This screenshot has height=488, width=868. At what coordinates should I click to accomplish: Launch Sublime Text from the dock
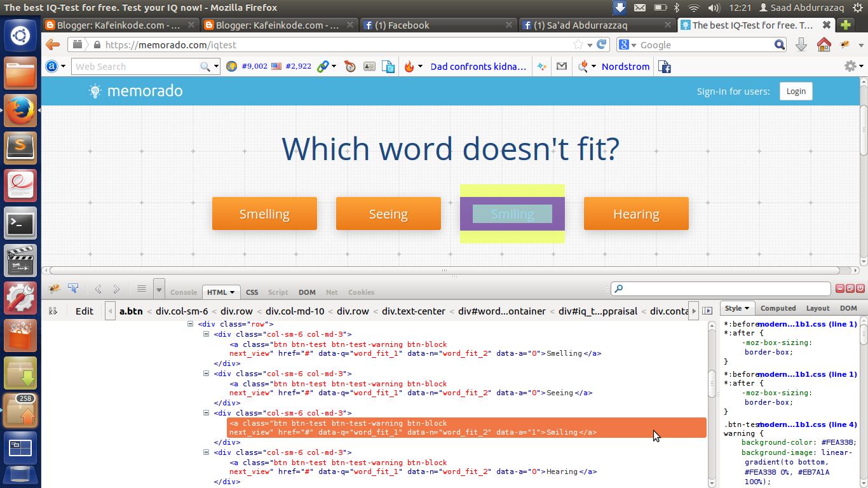tap(20, 148)
